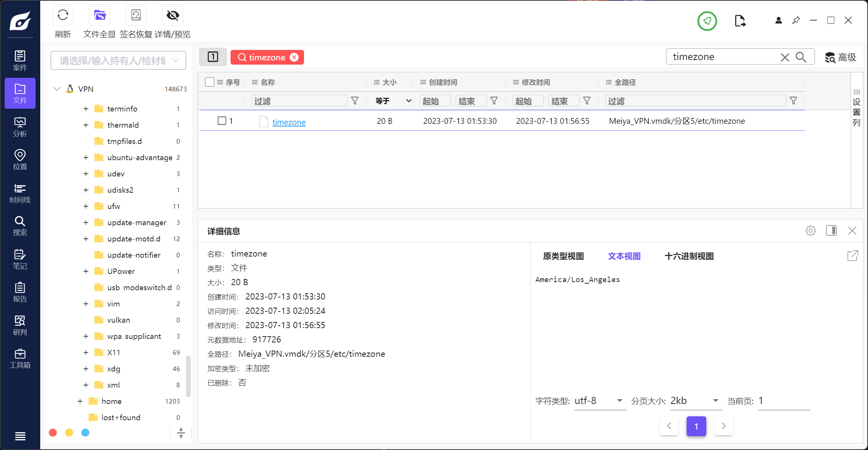The image size is (868, 450).
Task: Open the utf-8 字符类型 dropdown
Action: click(600, 401)
